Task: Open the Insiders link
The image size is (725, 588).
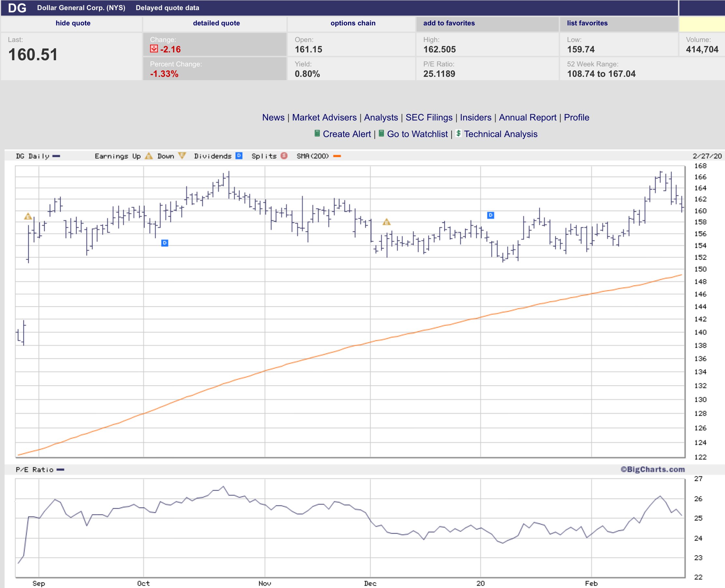Action: [x=475, y=117]
